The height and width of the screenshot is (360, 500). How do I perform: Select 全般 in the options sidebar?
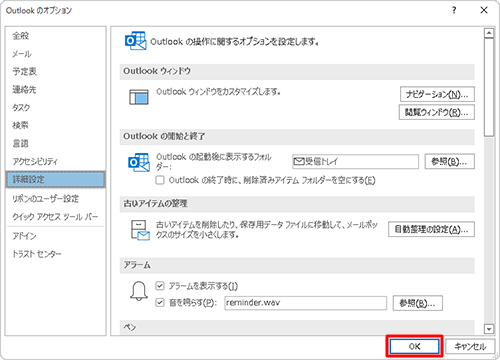pyautogui.click(x=21, y=36)
